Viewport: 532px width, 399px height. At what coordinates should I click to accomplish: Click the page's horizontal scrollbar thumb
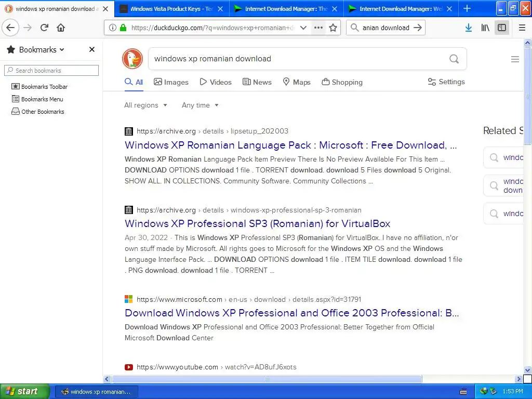click(x=267, y=379)
